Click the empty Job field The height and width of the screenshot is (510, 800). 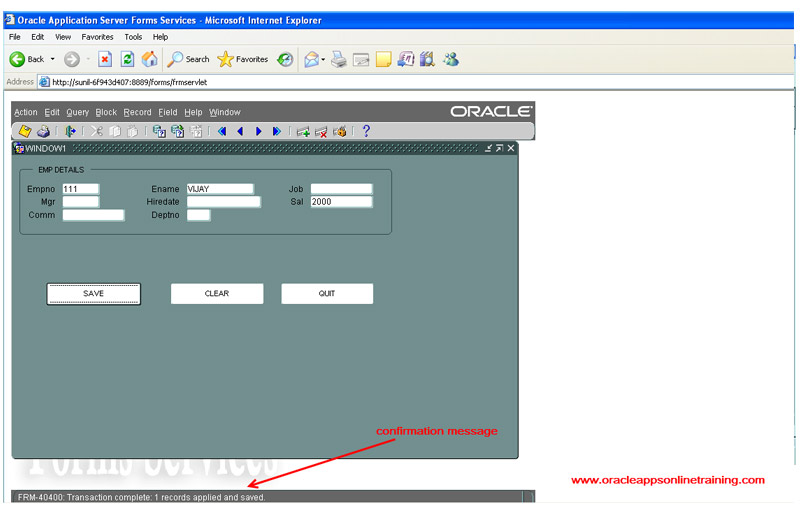(x=341, y=189)
